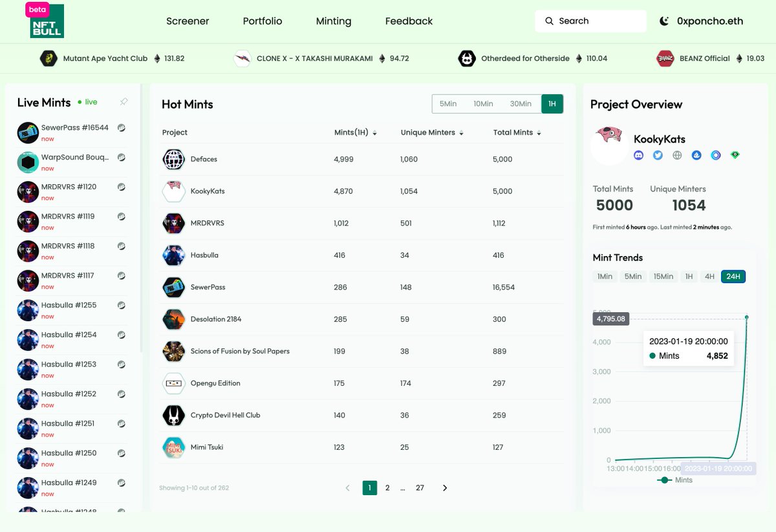Switch Hot Mints interval to 10Min
Viewport: 776px width, 532px height.
pos(483,103)
